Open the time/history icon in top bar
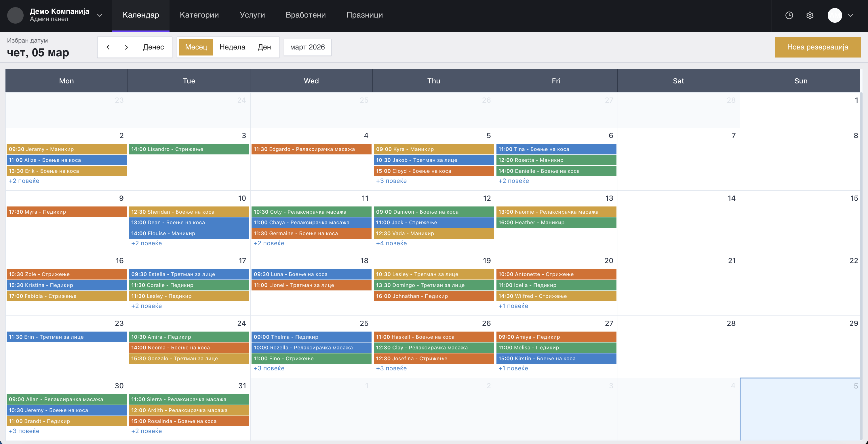The image size is (868, 444). 789,16
